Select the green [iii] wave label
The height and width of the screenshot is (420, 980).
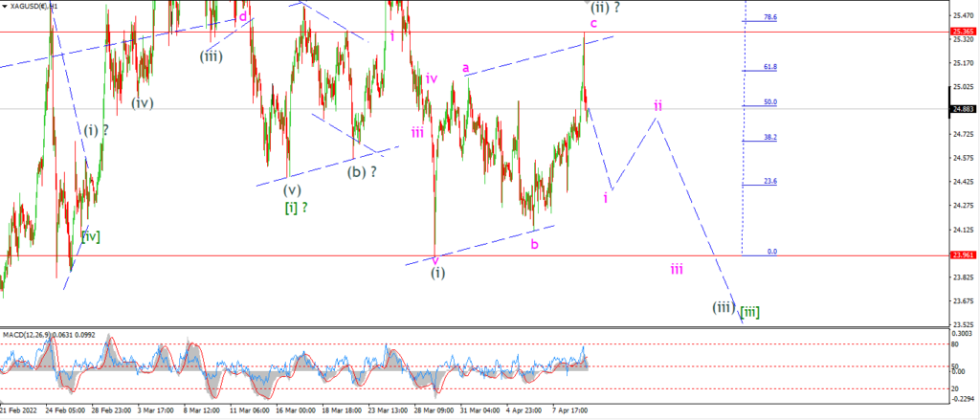[x=750, y=311]
